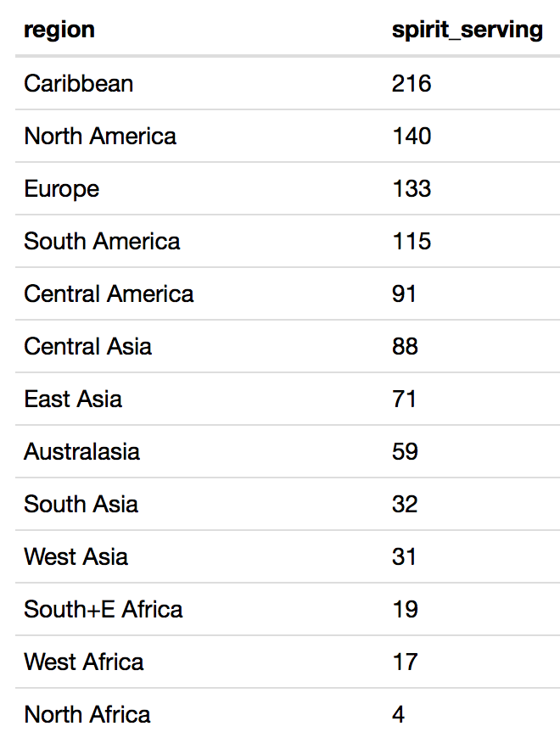This screenshot has width=560, height=743.
Task: Click the South America cell
Action: click(x=102, y=242)
